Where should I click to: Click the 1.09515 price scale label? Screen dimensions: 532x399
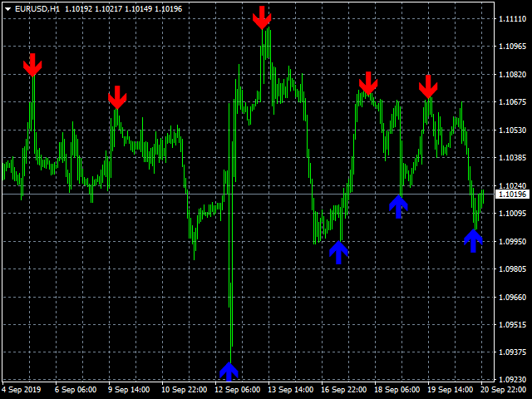[x=512, y=324]
